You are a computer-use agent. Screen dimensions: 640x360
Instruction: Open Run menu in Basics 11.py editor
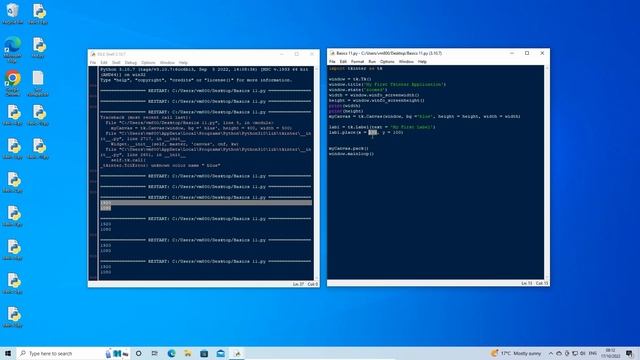pyautogui.click(x=372, y=62)
